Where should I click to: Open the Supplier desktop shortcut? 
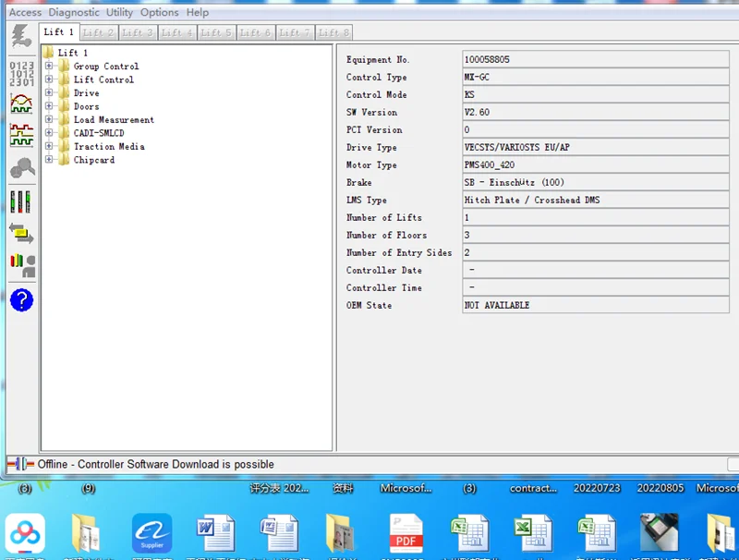tap(151, 533)
